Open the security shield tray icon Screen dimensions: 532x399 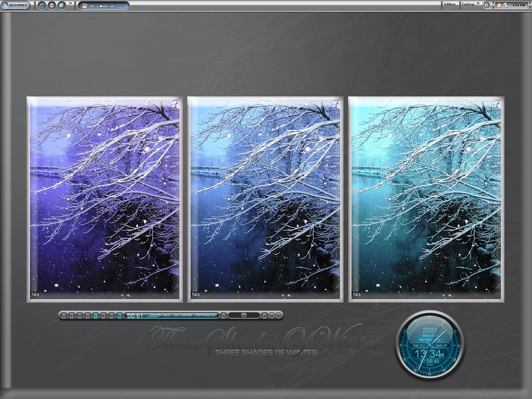point(505,5)
